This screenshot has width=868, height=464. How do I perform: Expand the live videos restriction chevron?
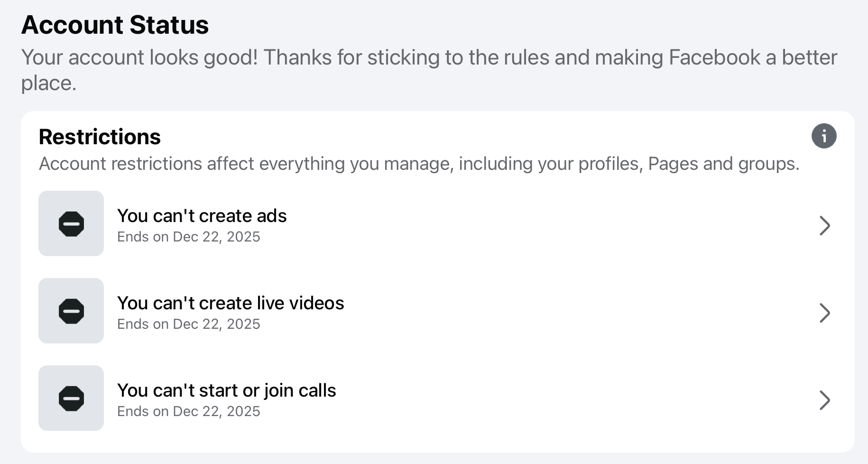[x=824, y=313]
